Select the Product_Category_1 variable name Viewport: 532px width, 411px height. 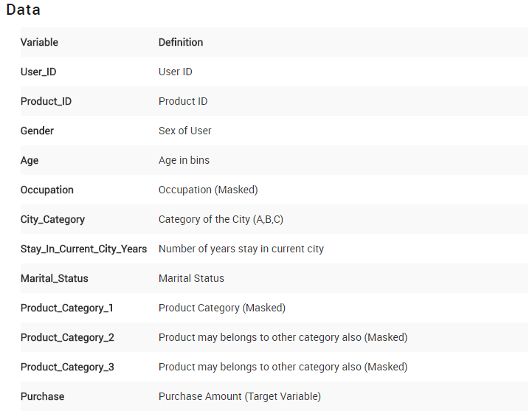pos(67,308)
